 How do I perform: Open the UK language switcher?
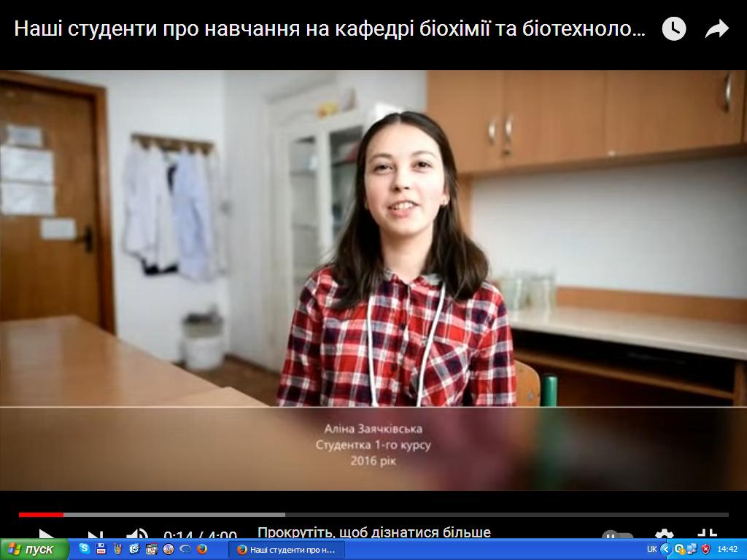651,549
